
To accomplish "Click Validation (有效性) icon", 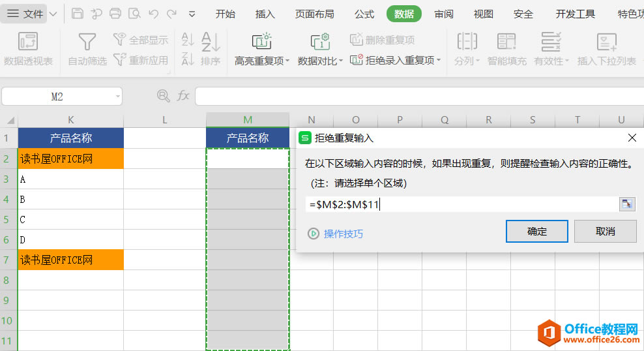I will [551, 42].
